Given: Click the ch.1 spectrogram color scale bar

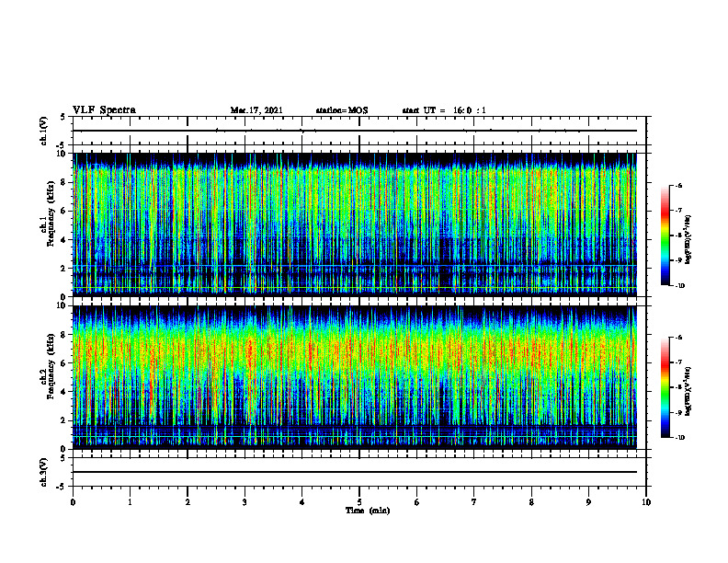Looking at the screenshot, I should click(665, 236).
